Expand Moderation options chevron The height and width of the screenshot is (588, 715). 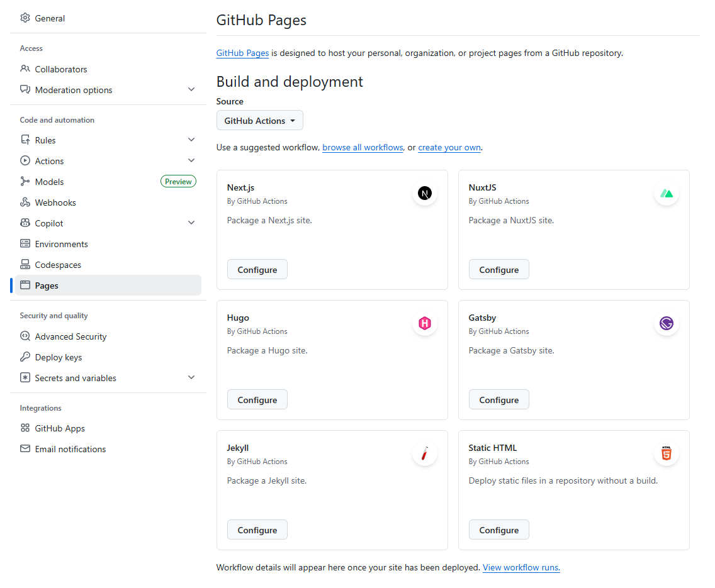[191, 89]
